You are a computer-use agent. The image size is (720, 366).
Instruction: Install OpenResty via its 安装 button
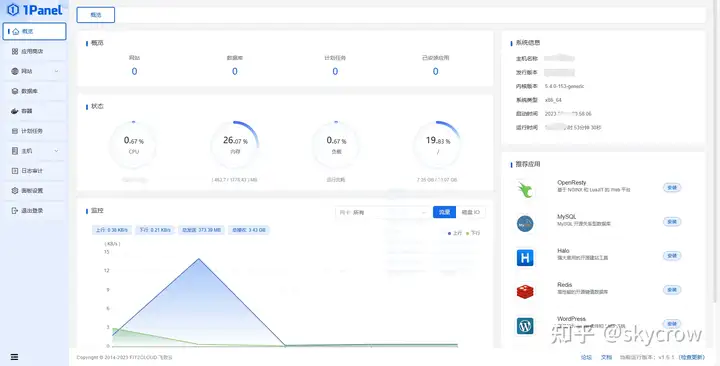click(672, 187)
